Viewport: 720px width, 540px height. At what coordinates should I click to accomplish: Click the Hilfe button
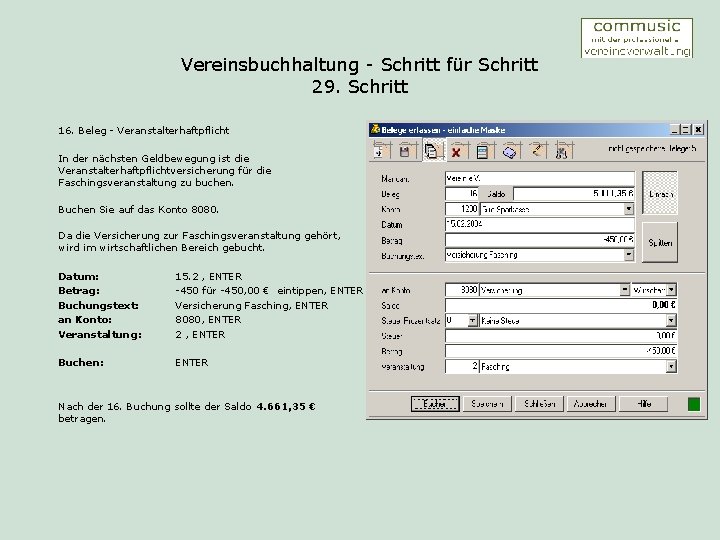click(643, 404)
